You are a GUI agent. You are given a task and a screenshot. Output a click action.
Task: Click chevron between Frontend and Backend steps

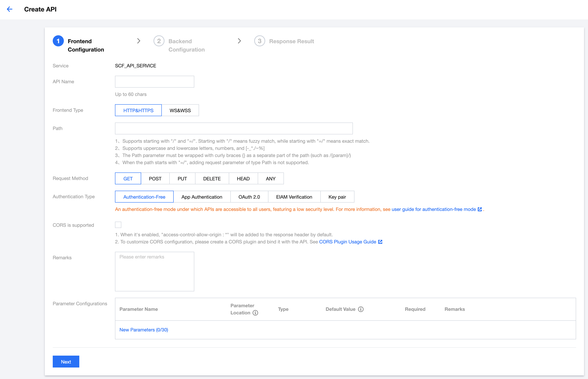pyautogui.click(x=139, y=41)
